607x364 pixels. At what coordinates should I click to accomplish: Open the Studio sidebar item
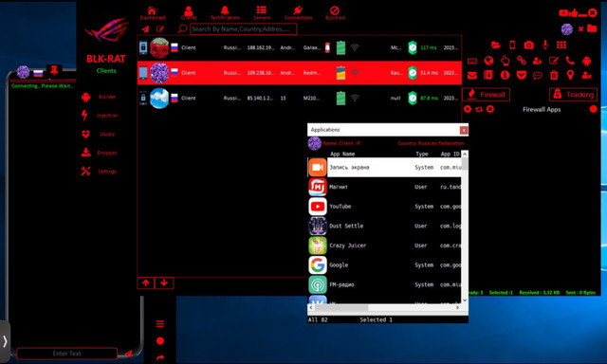click(99, 134)
